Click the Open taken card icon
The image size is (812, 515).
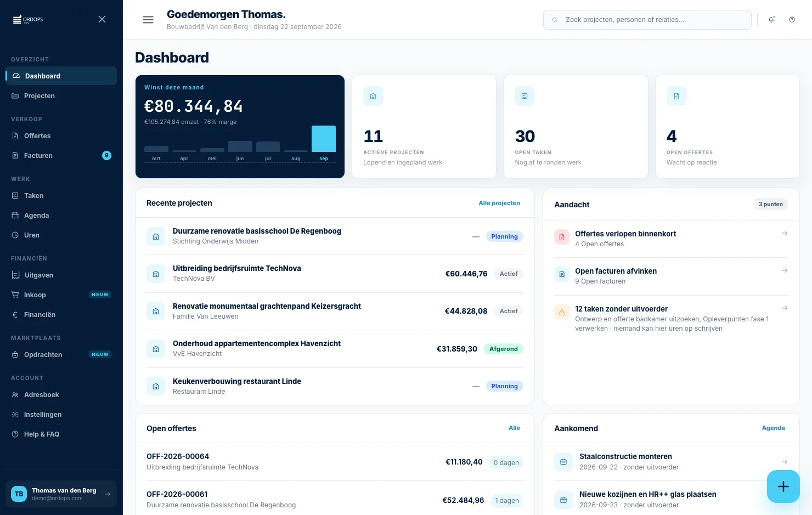click(x=525, y=96)
